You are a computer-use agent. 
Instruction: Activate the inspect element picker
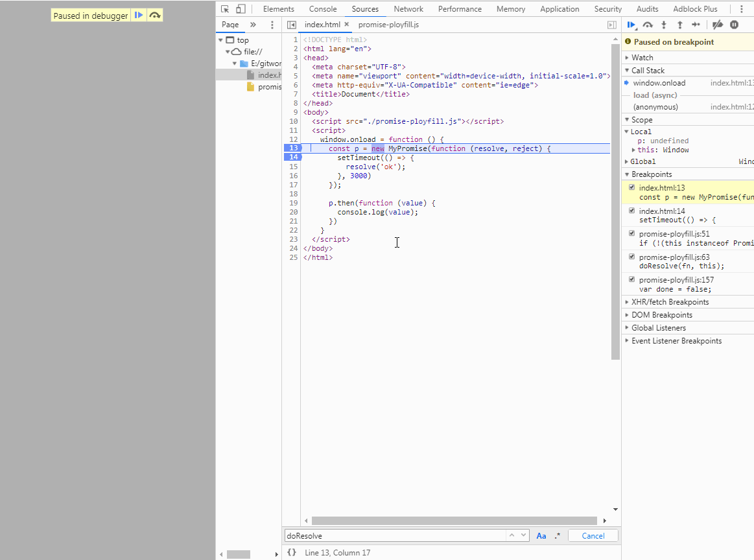pyautogui.click(x=225, y=9)
